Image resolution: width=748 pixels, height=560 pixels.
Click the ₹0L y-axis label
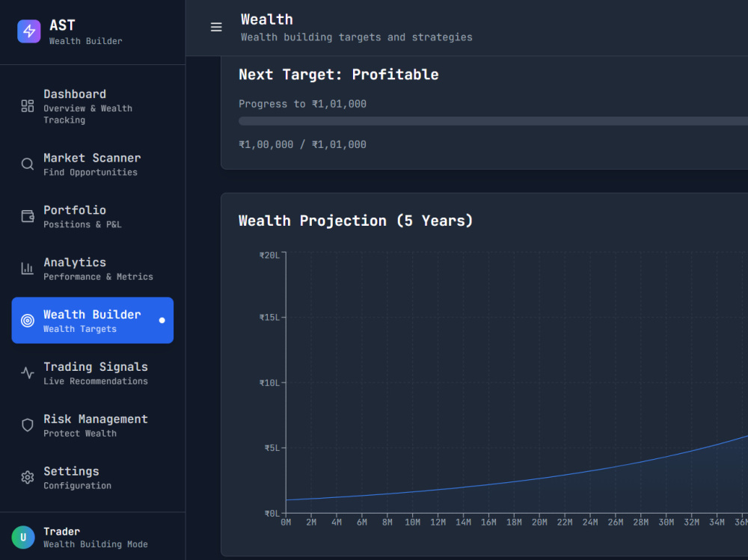(x=272, y=513)
